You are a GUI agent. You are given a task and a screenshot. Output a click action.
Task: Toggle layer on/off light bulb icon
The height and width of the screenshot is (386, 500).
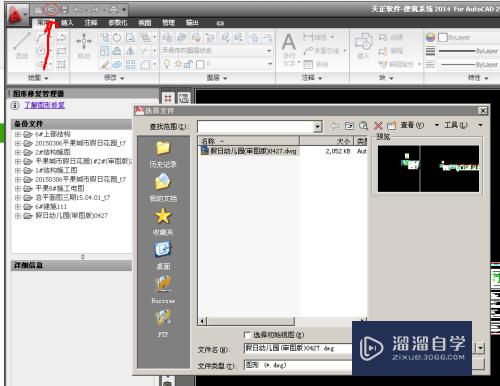(x=167, y=64)
